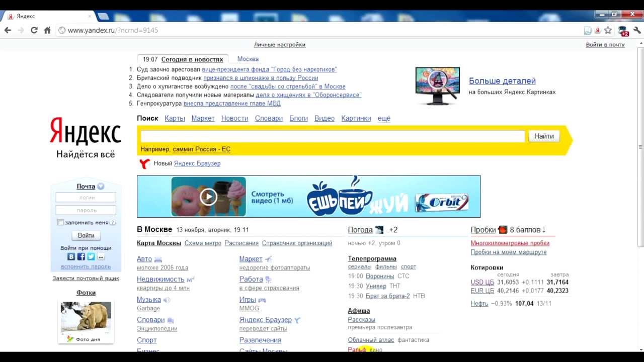Open Многокилометровые пробки link
Screen dimensions: 644x362
pos(510,243)
